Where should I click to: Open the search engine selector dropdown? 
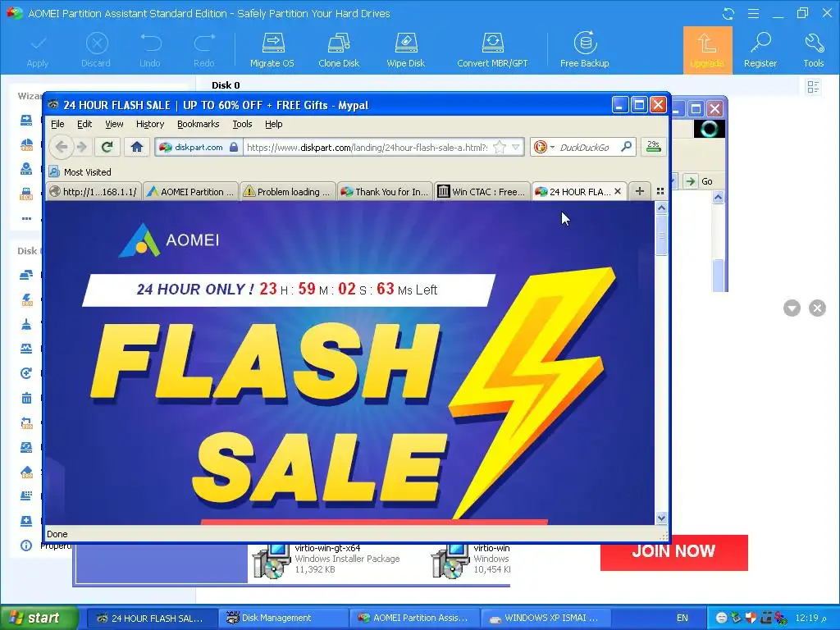coord(552,148)
